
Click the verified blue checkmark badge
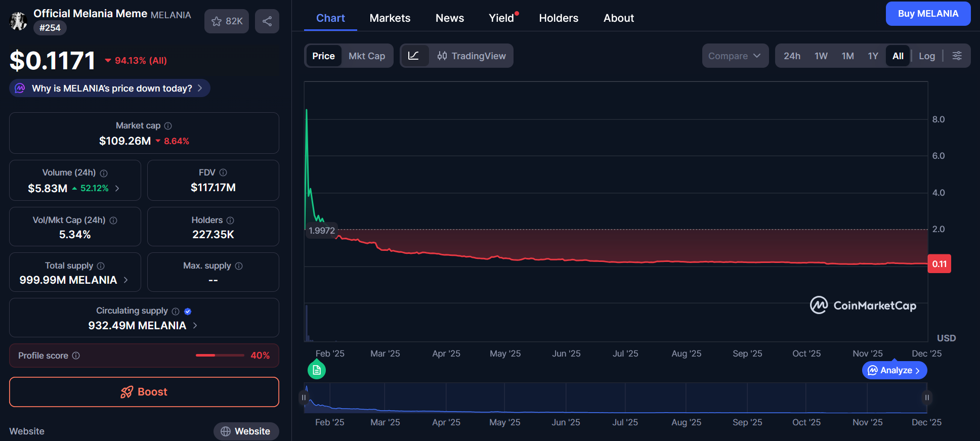coord(188,312)
